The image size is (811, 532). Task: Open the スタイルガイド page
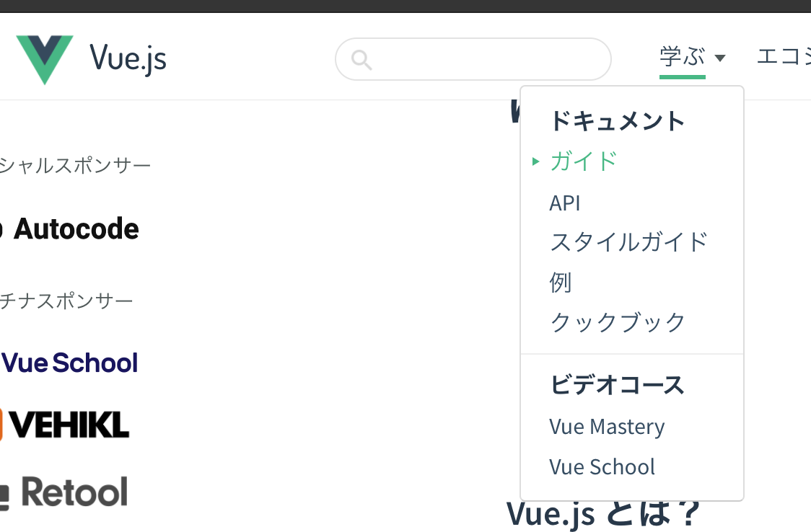point(628,243)
